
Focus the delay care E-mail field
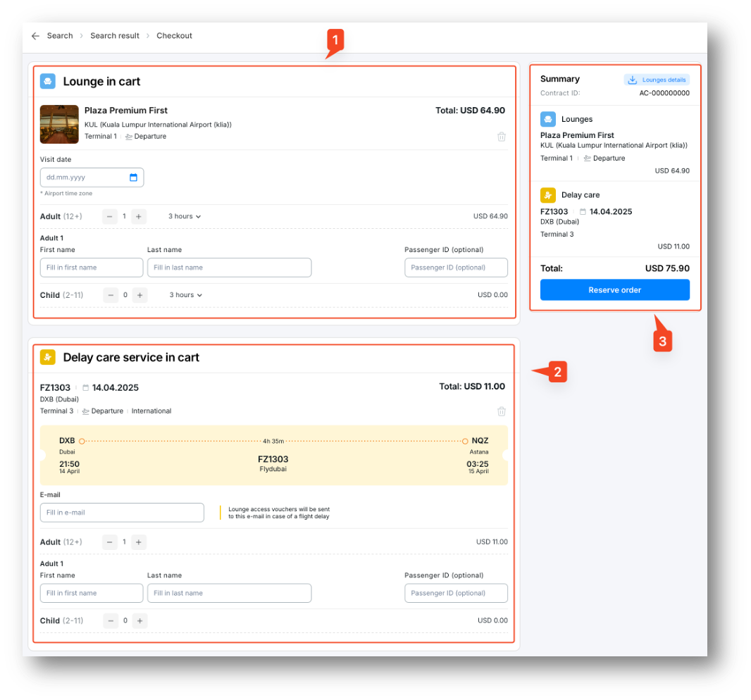click(x=122, y=513)
